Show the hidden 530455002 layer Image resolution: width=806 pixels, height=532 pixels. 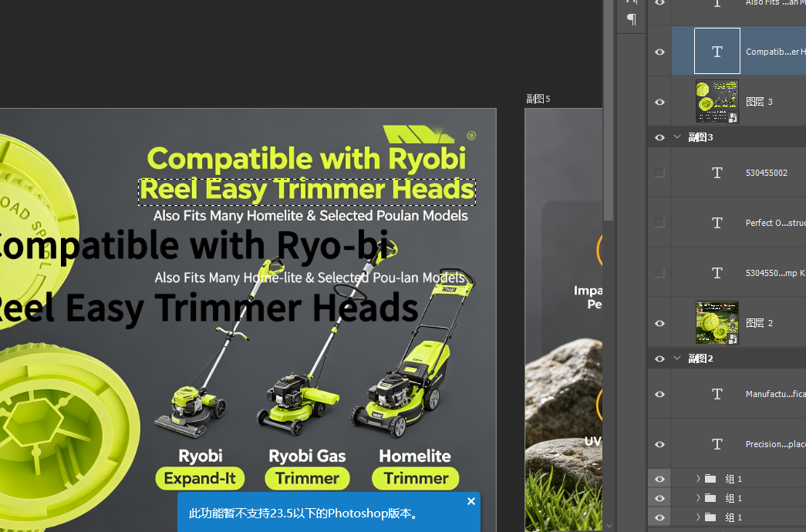point(659,173)
